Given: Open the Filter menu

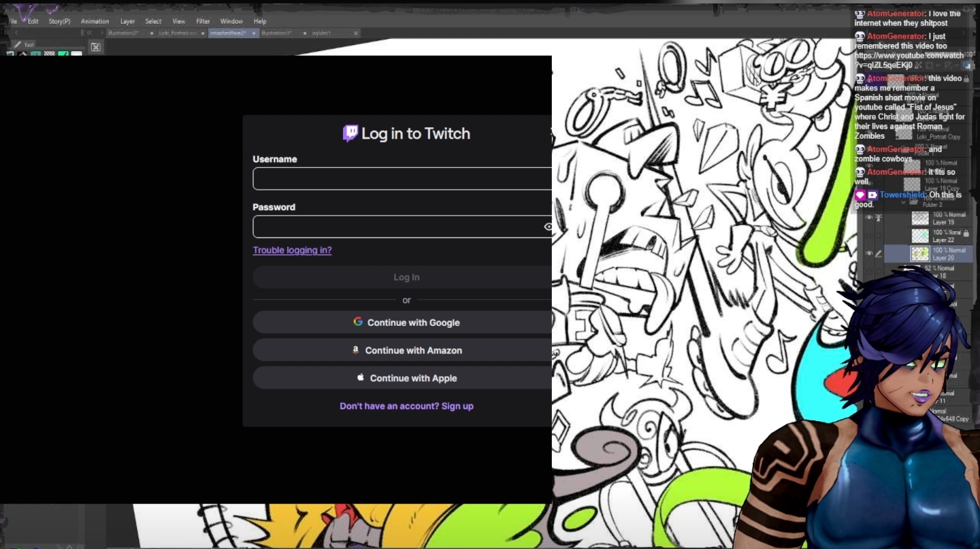Looking at the screenshot, I should (203, 21).
